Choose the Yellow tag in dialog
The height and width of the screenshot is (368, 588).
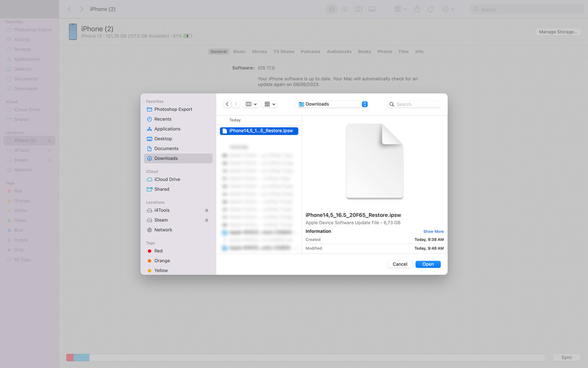178,270
